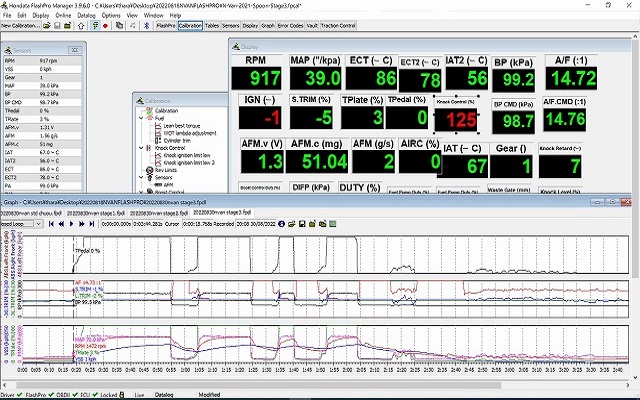
Task: Click the upload arrow icon in toolbar
Action: coord(81,26)
